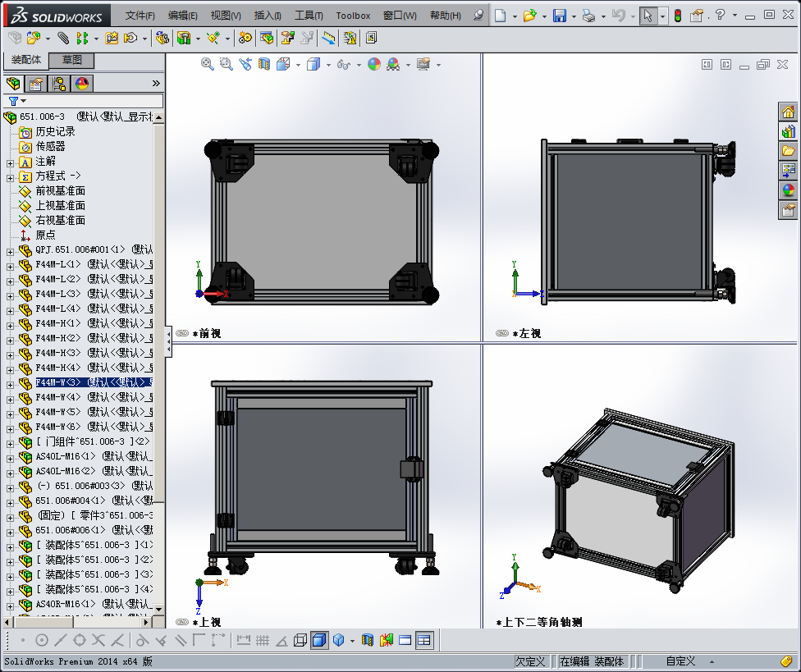Open the 插入(I) menu
This screenshot has width=801, height=672.
point(268,16)
